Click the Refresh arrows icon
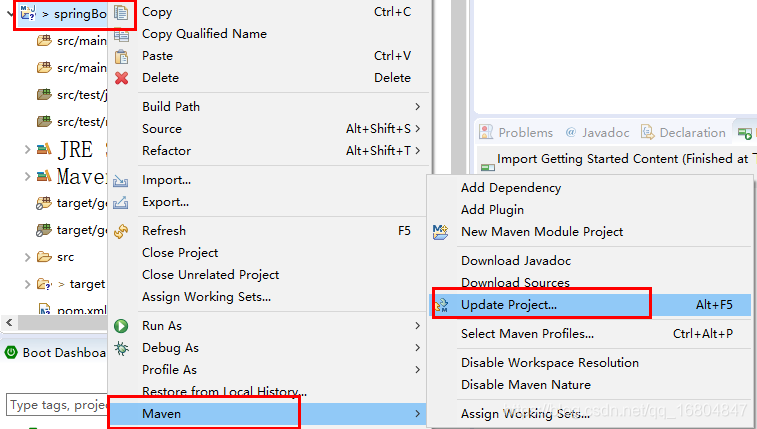Image resolution: width=757 pixels, height=429 pixels. pos(121,232)
